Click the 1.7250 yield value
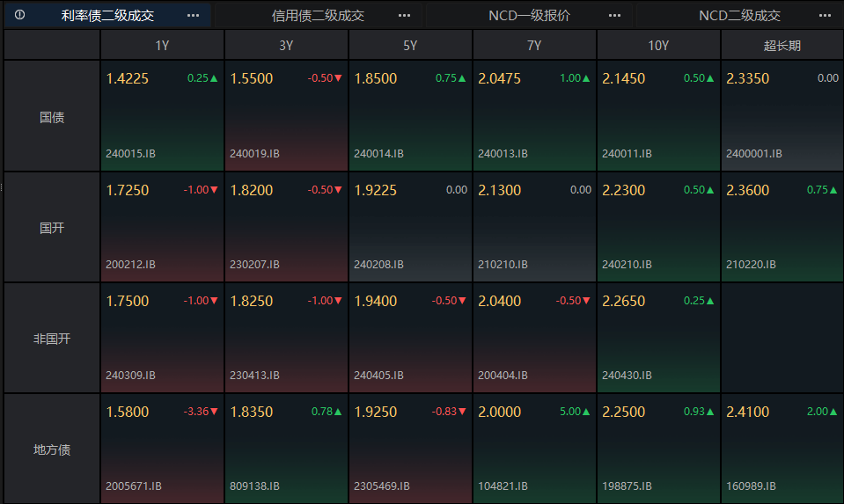This screenshot has height=504, width=844. click(x=127, y=190)
